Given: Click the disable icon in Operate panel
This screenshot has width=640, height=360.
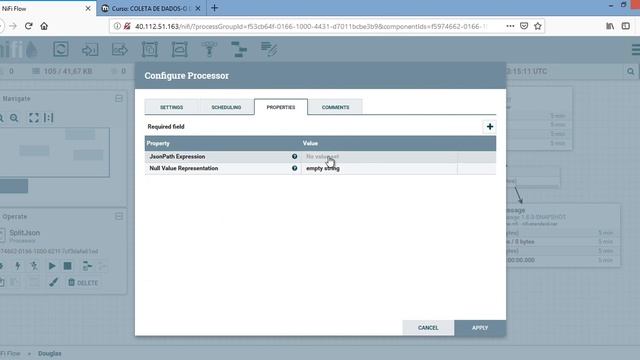Looking at the screenshot, I should 34,266.
